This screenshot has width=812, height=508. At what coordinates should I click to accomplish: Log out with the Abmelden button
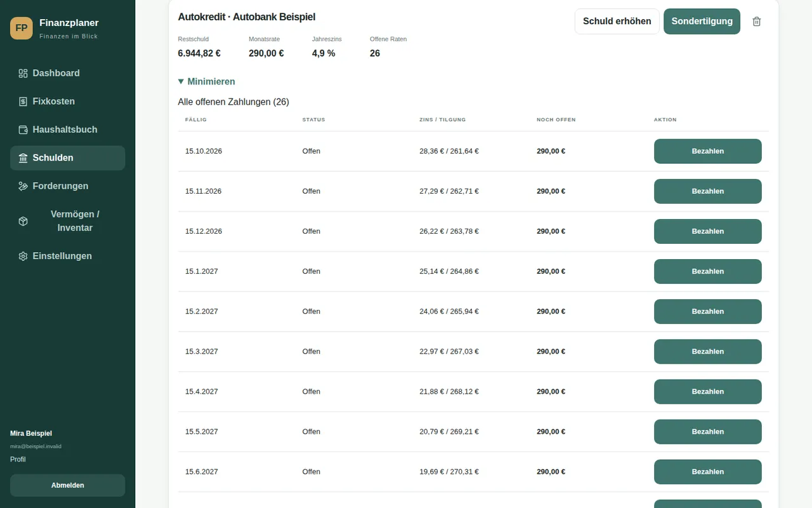pyautogui.click(x=67, y=485)
